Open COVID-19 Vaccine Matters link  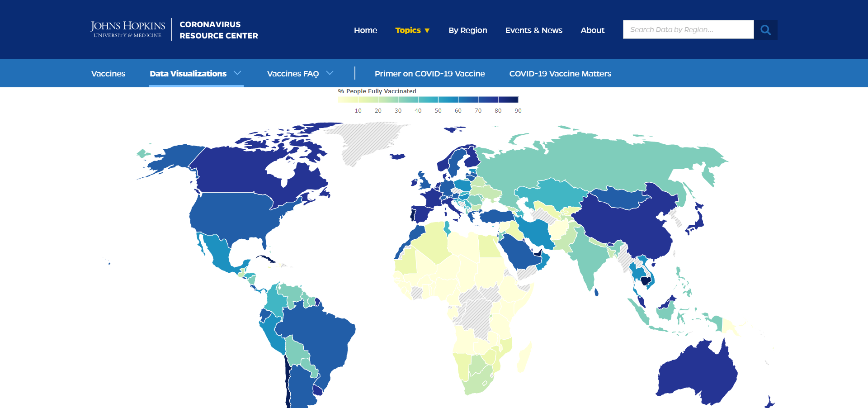point(560,74)
